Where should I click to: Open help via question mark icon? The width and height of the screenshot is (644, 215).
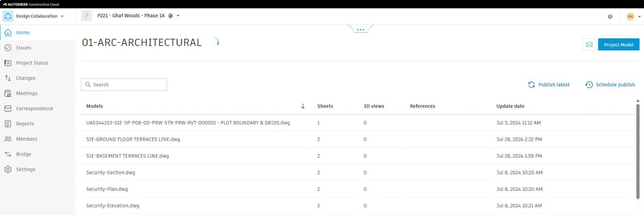click(x=610, y=17)
